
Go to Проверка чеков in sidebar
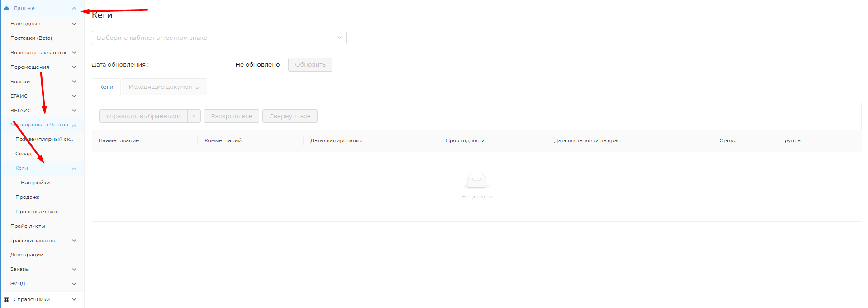[37, 212]
